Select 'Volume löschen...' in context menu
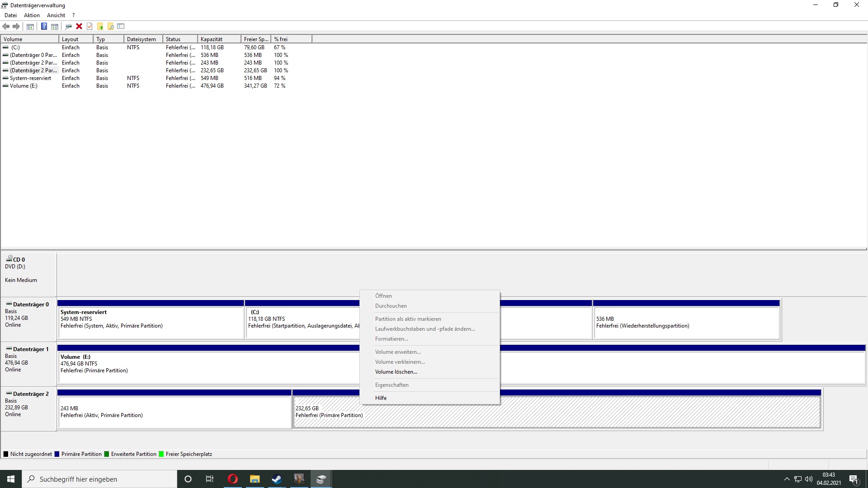 (x=396, y=372)
